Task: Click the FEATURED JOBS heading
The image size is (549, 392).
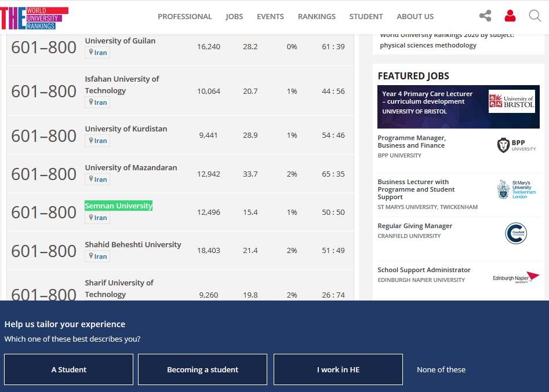Action: [x=413, y=76]
